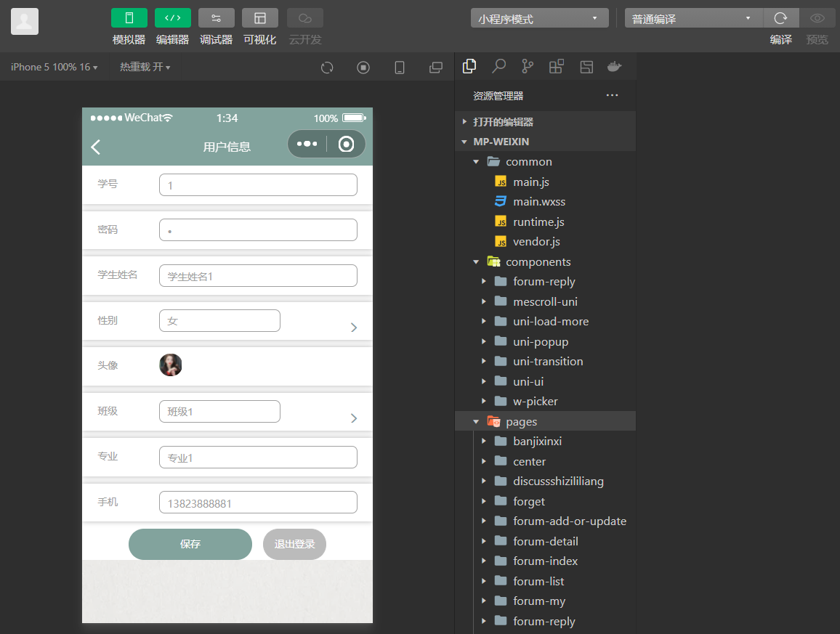Expand the mescroll-uni folder

coord(546,301)
